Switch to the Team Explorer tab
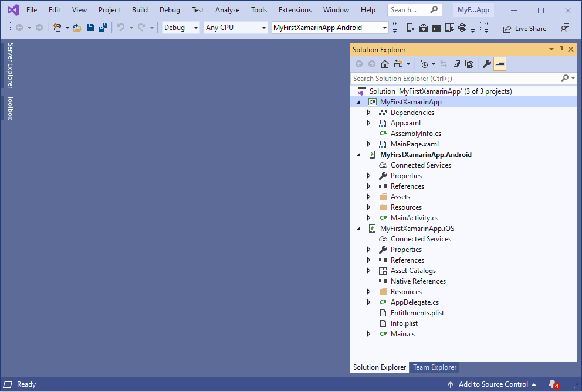The image size is (582, 392). tap(435, 367)
